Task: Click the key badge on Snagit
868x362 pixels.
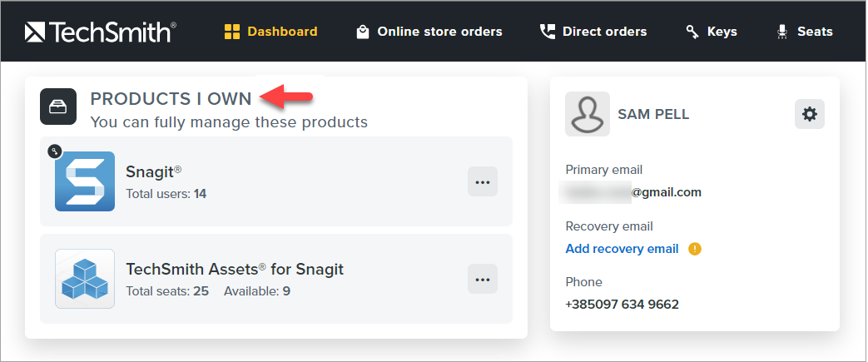Action: tap(55, 151)
